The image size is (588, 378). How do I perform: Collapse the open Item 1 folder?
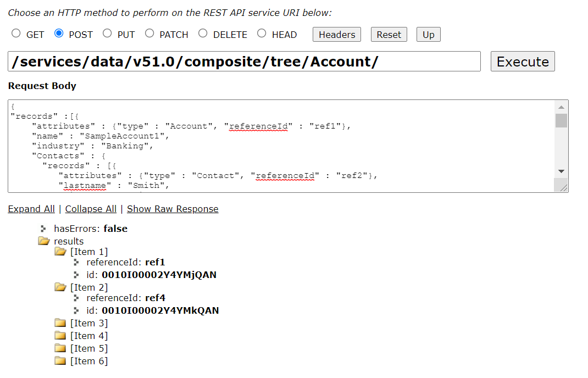(60, 251)
